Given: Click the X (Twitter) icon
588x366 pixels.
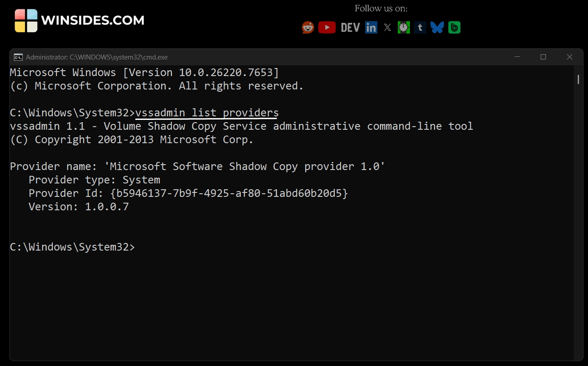Looking at the screenshot, I should pyautogui.click(x=387, y=27).
